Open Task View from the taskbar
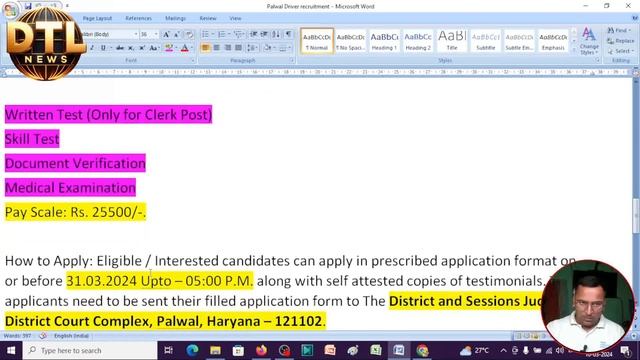This screenshot has width=640, height=360. click(x=168, y=350)
